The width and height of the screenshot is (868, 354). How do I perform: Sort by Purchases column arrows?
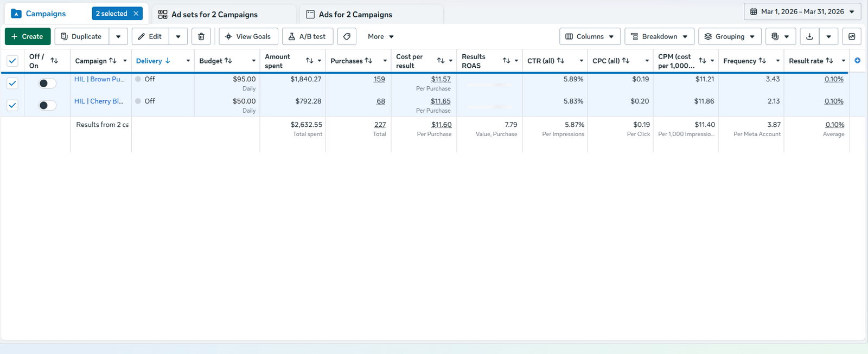[x=368, y=61]
